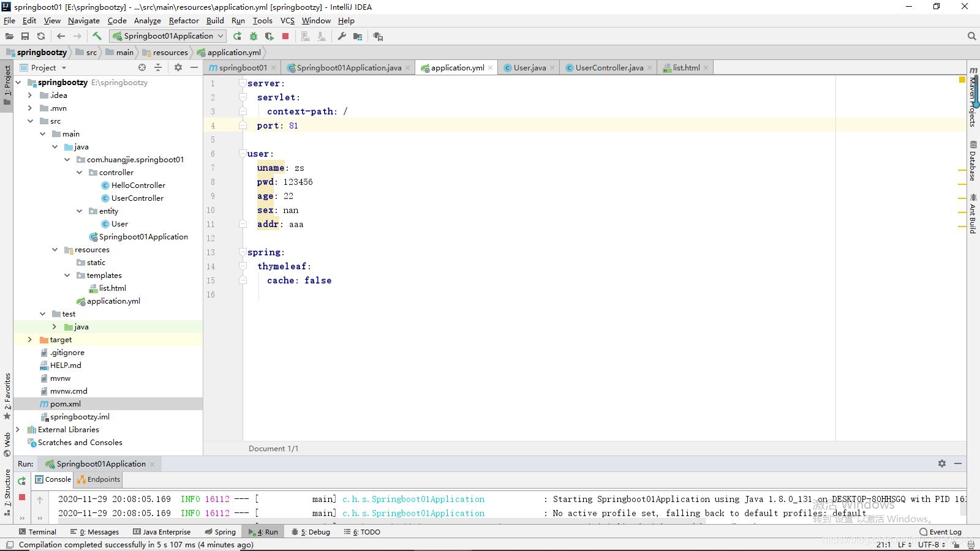Image resolution: width=980 pixels, height=551 pixels.
Task: Switch to the User.java editor tab
Action: pos(530,67)
